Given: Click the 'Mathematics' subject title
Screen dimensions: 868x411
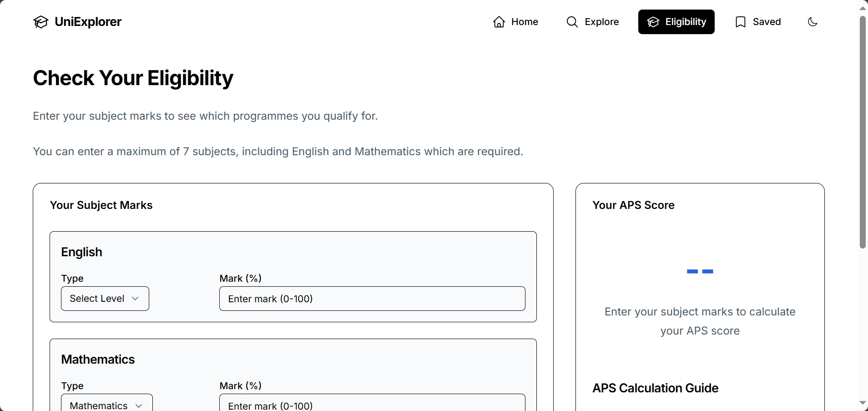Looking at the screenshot, I should click(98, 360).
